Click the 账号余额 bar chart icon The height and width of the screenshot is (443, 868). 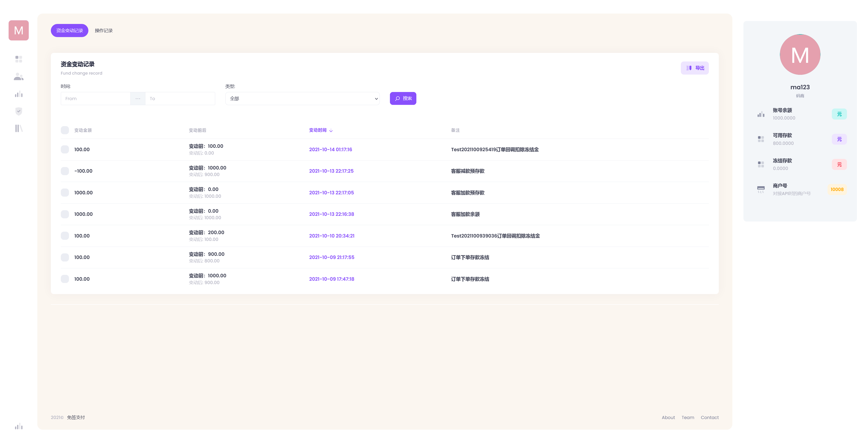pos(761,114)
